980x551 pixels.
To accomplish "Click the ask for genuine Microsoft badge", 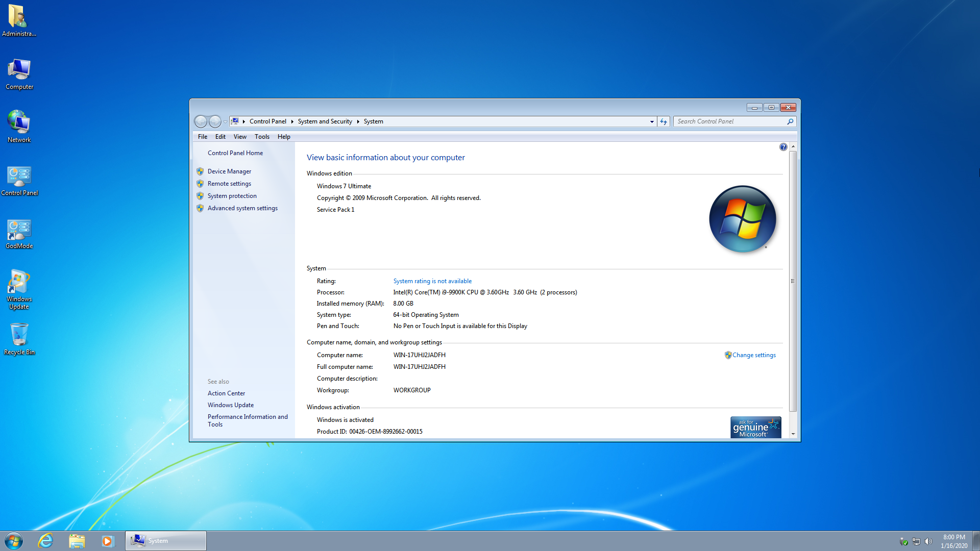I will coord(755,428).
